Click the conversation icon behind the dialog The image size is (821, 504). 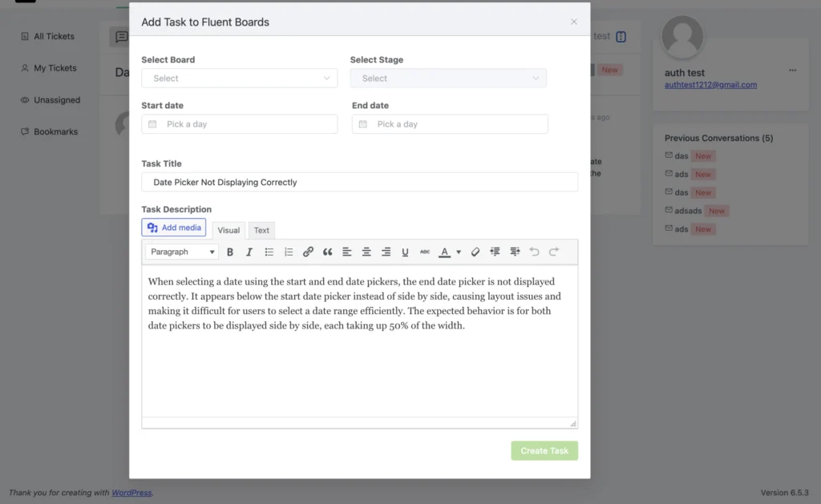pyautogui.click(x=121, y=37)
